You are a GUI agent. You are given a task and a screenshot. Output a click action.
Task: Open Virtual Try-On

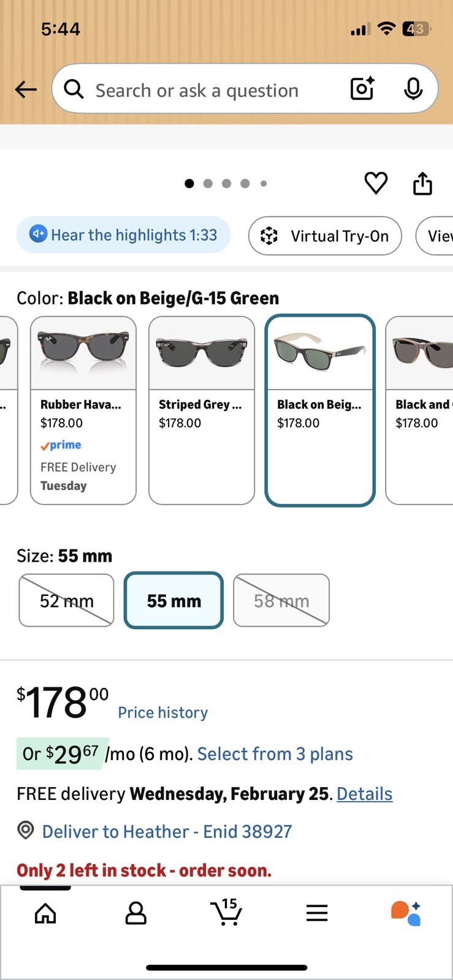pos(325,236)
